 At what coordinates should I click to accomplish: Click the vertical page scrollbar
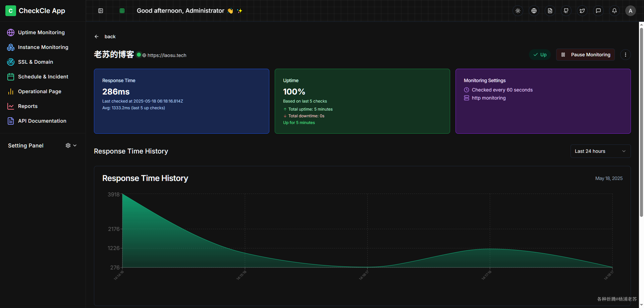pyautogui.click(x=641, y=122)
